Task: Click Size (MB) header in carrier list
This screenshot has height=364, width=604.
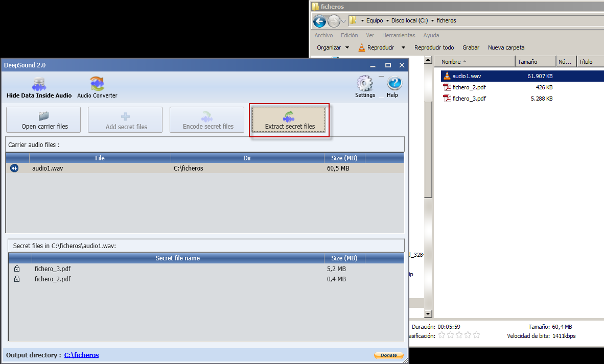Action: coord(344,158)
